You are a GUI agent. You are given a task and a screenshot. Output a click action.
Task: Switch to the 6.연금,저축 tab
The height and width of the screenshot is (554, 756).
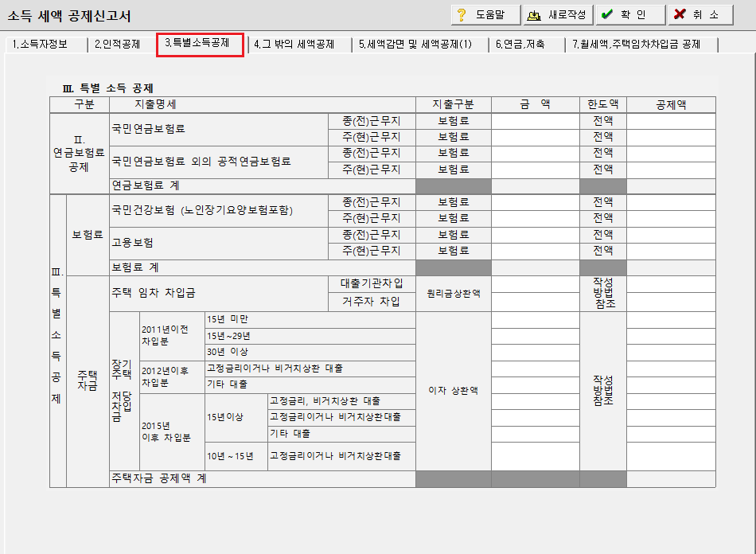click(x=520, y=45)
